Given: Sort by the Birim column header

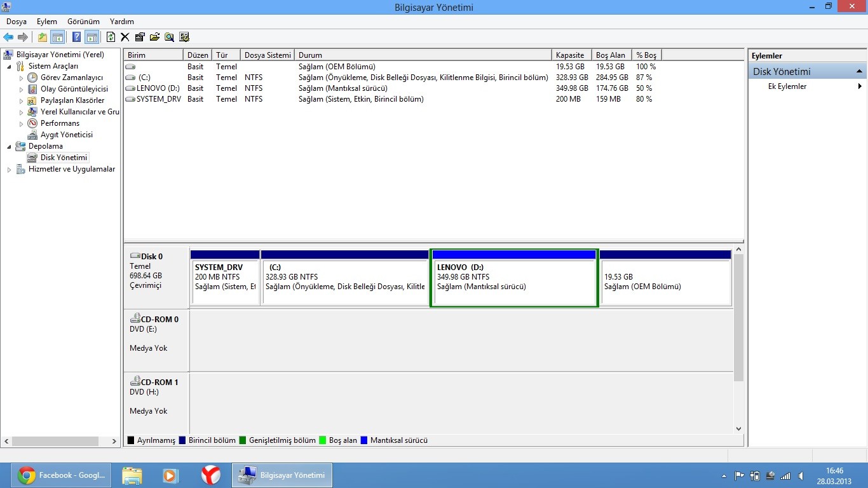Looking at the screenshot, I should pyautogui.click(x=153, y=55).
